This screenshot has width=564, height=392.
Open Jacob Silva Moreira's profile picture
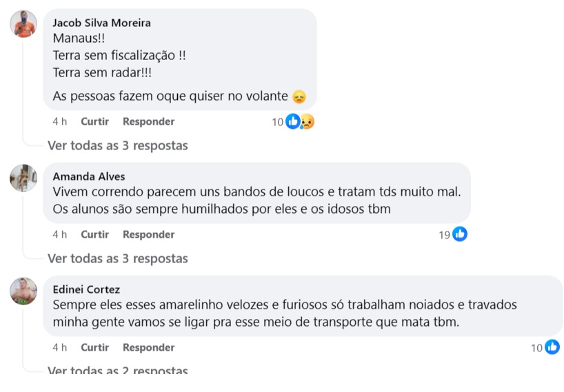pyautogui.click(x=23, y=25)
